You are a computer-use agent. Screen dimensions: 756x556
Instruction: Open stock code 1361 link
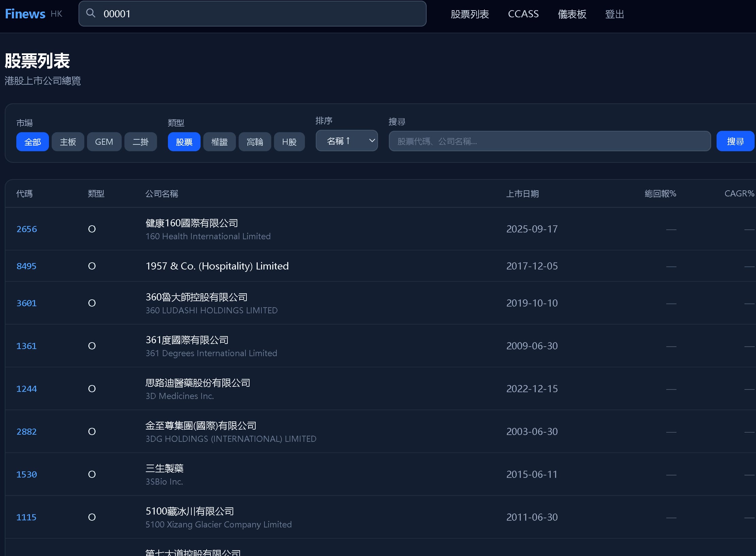click(27, 346)
